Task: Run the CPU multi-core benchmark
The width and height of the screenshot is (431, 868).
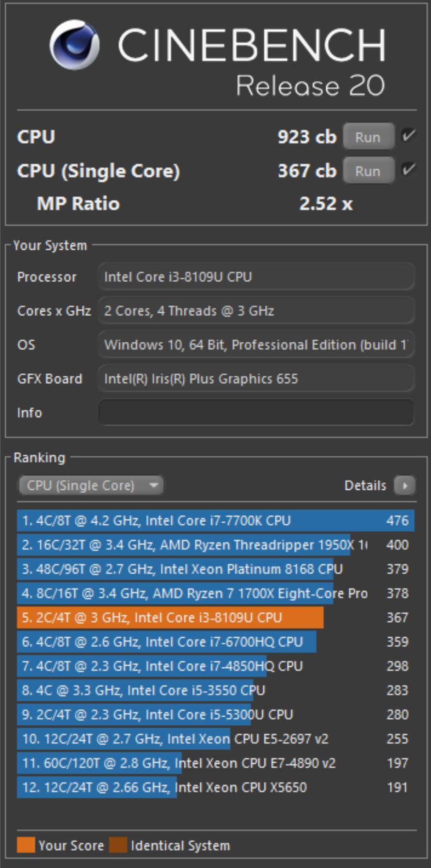Action: 368,137
